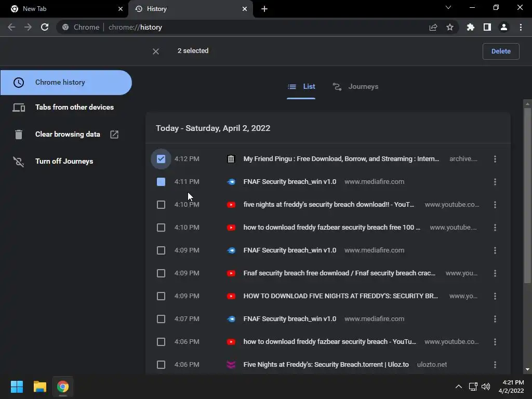This screenshot has height=399, width=532.
Task: Open Chrome history in sidebar
Action: coord(66,83)
